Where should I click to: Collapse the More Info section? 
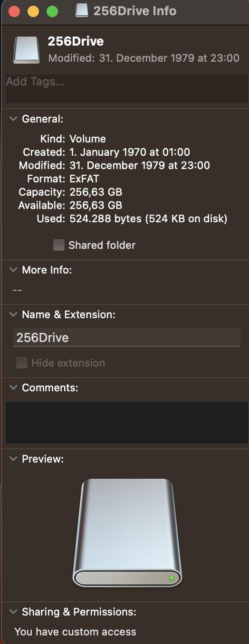13,270
